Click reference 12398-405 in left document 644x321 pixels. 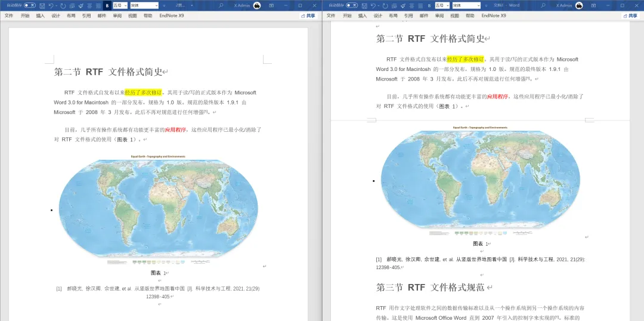[x=158, y=297]
